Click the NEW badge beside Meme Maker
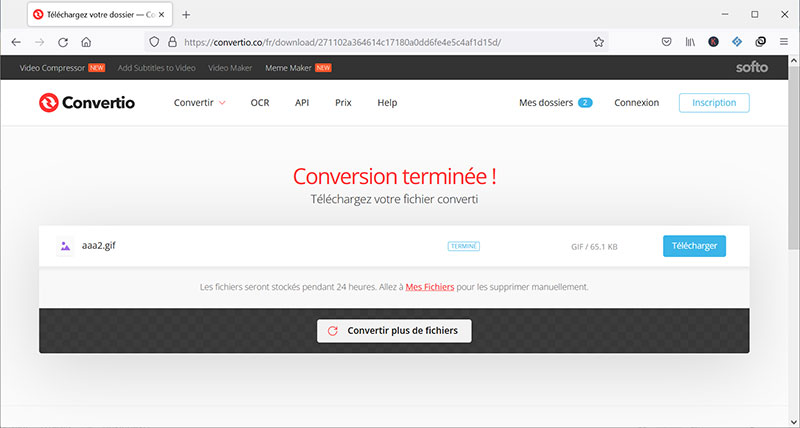This screenshot has width=800, height=428. tap(323, 67)
